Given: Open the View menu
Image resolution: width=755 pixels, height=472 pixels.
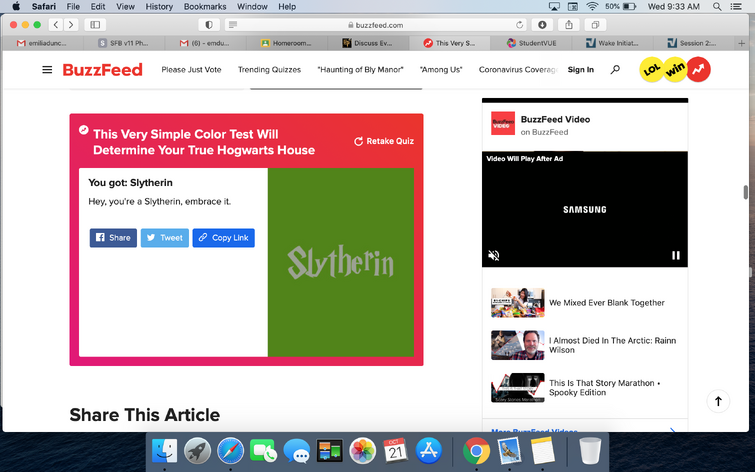Looking at the screenshot, I should click(125, 7).
